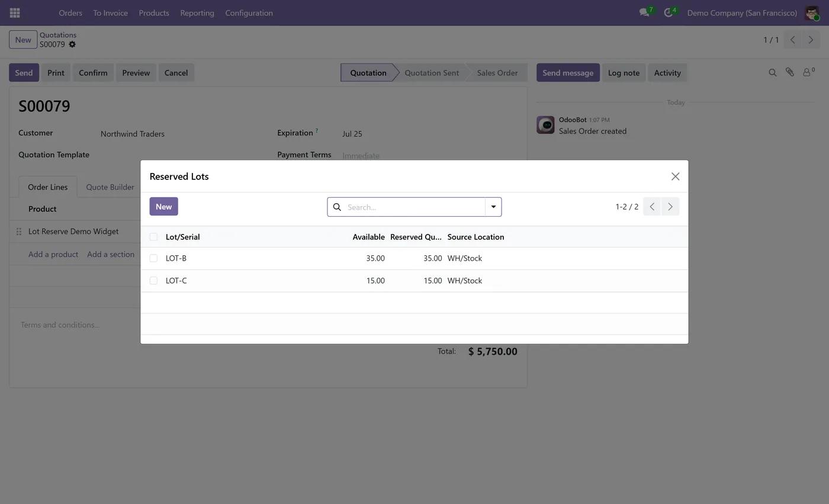Click the Payment Terms Immediate field
The width and height of the screenshot is (829, 504).
(x=361, y=155)
